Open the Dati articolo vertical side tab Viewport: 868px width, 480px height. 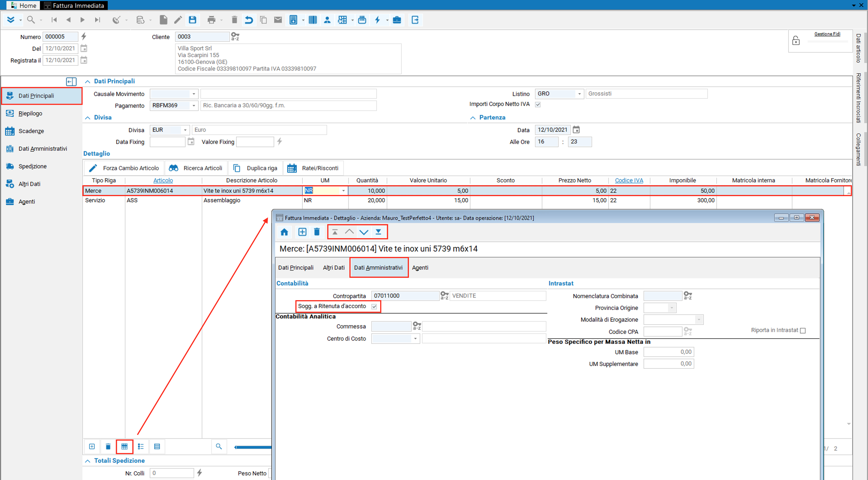pos(858,48)
